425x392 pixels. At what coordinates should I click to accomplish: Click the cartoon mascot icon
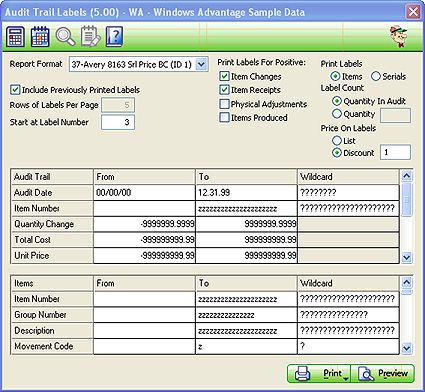[x=399, y=37]
